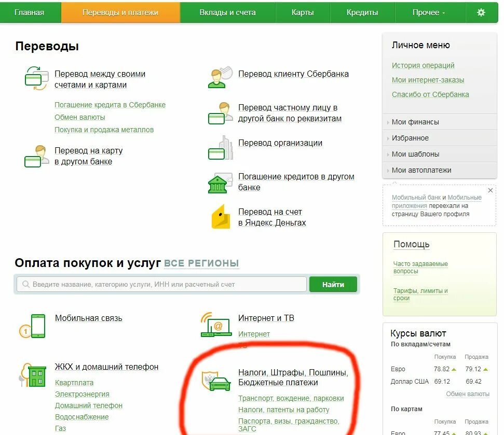
Task: Click the house icon for ЖКХ
Action: pos(33,375)
